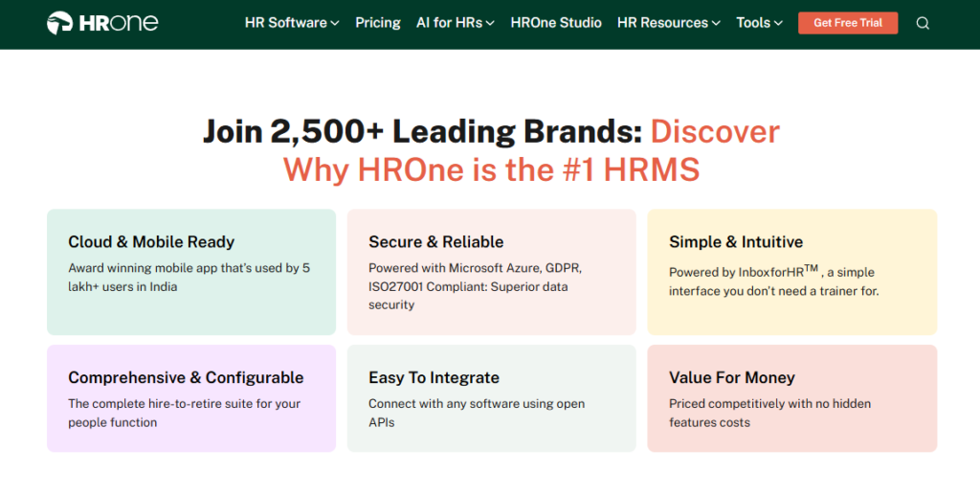Click the 'complete hire-to-retire suite' description
Image resolution: width=980 pixels, height=494 pixels.
[185, 414]
